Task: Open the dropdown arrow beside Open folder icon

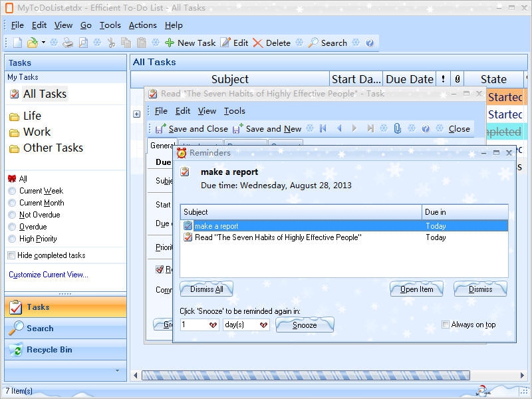Action: click(44, 43)
